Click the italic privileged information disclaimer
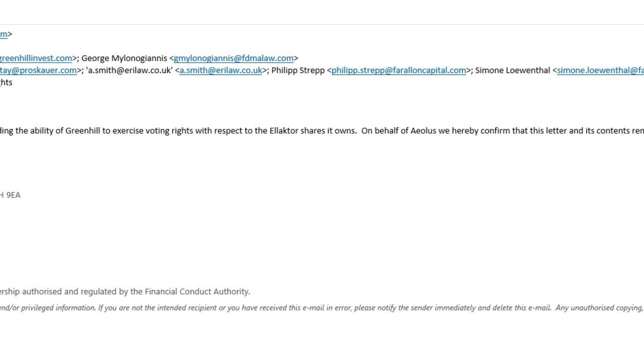Viewport: 644px width, 344px height. tap(322, 308)
